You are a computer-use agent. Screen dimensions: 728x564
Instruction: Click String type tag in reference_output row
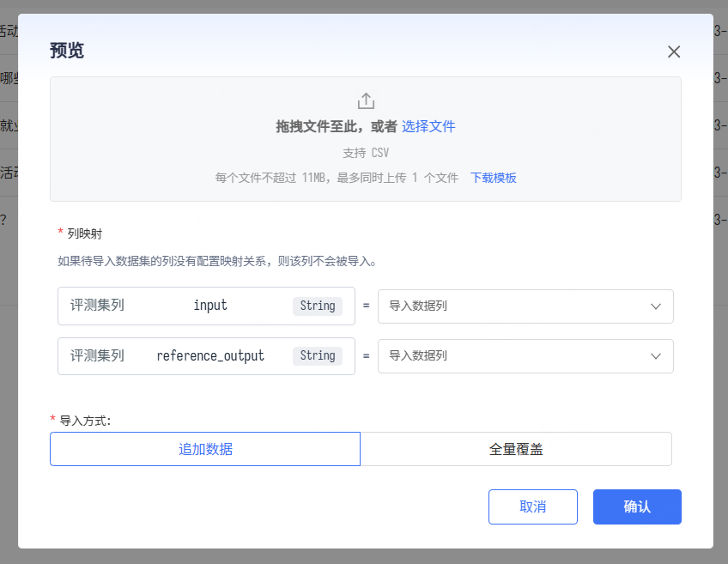pyautogui.click(x=318, y=355)
